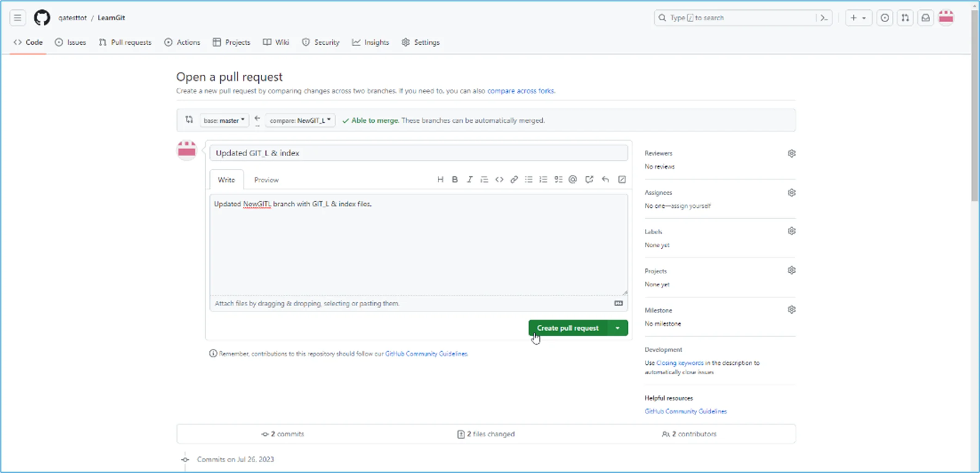Open the Create pull request dropdown arrow
This screenshot has height=473, width=980.
pos(618,328)
